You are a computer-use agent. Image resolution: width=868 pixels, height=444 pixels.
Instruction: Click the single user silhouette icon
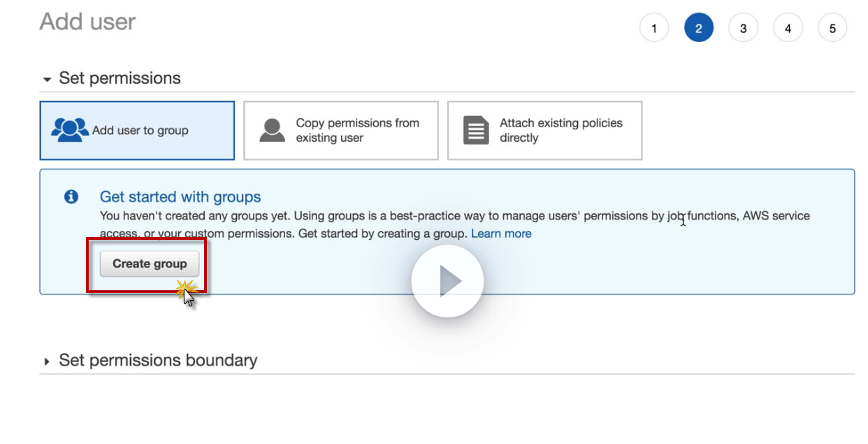(272, 131)
